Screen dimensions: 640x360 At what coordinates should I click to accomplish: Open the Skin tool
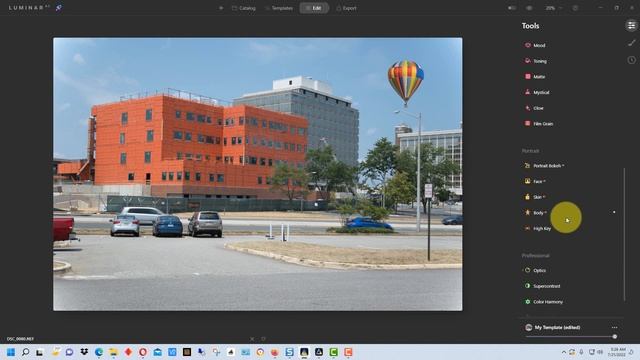535,197
